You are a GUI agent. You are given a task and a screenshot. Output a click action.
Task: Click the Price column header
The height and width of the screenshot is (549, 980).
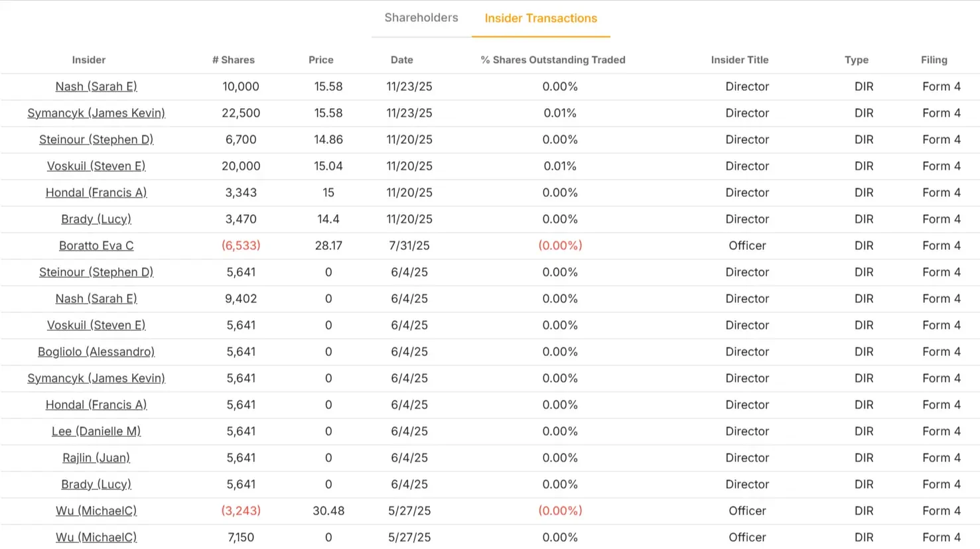click(320, 60)
